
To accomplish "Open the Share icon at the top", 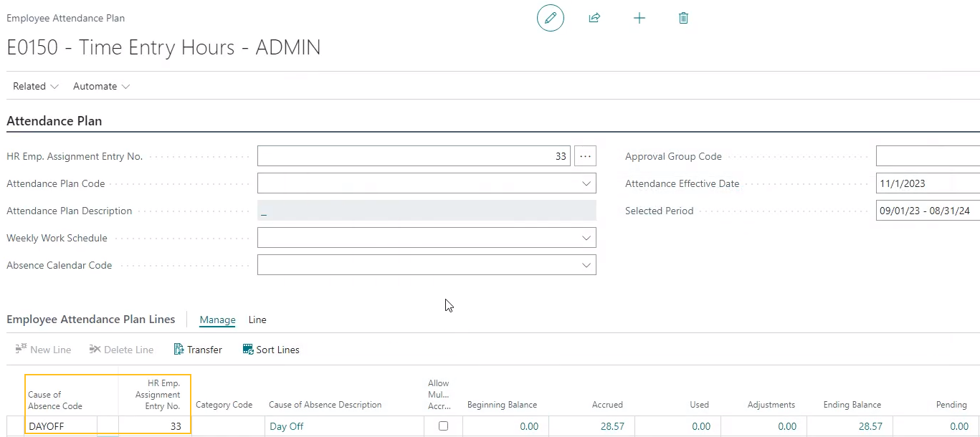I will [x=594, y=18].
